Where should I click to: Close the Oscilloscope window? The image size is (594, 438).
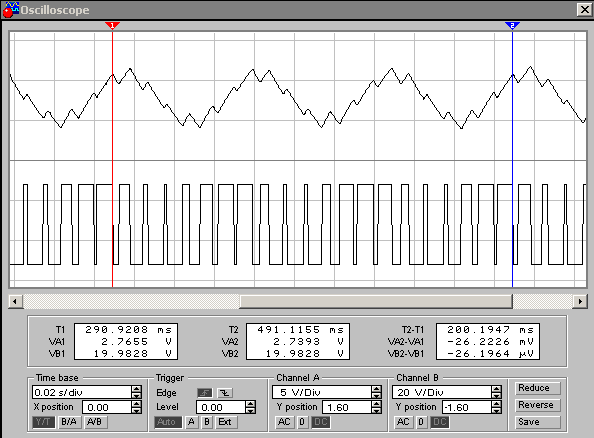584,9
